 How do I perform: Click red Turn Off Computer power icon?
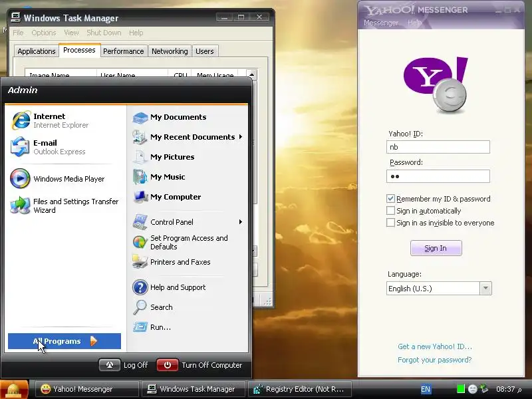click(x=168, y=365)
